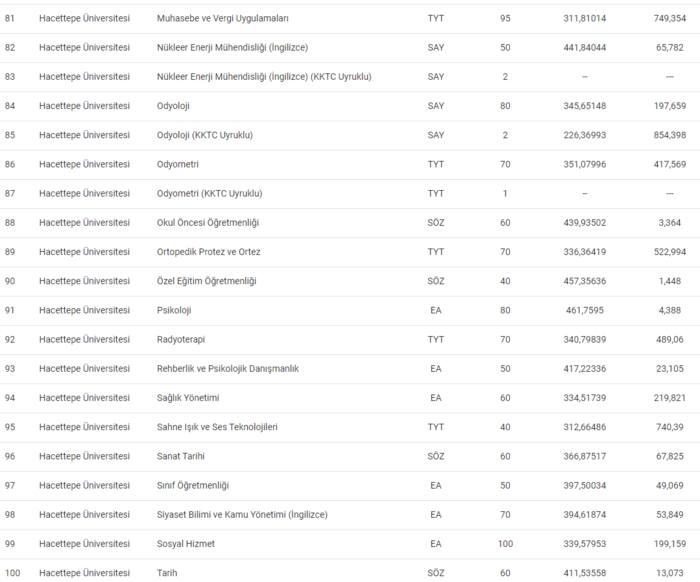This screenshot has height=582, width=700.
Task: Click the Özel Eğitim Öğretmenliği program
Action: 207,281
